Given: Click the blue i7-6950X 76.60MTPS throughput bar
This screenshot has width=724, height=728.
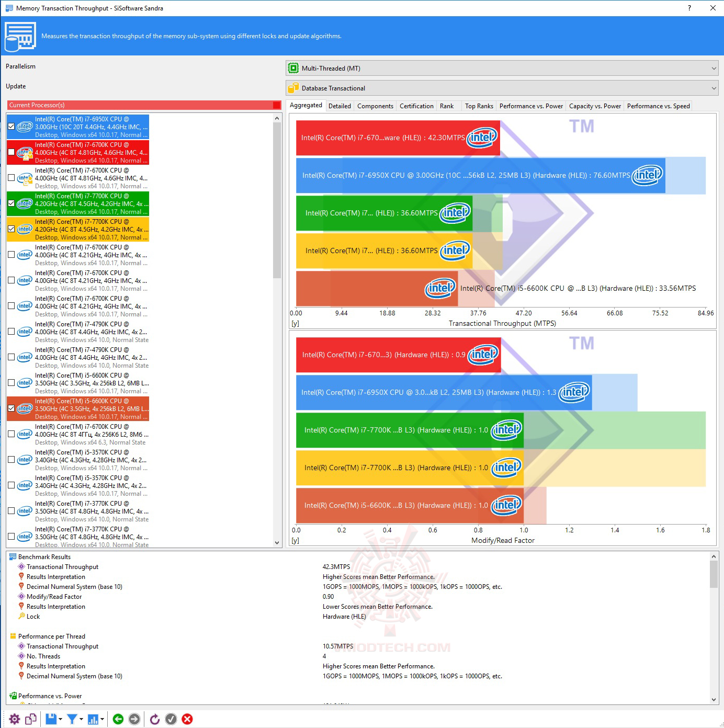Looking at the screenshot, I should [481, 175].
